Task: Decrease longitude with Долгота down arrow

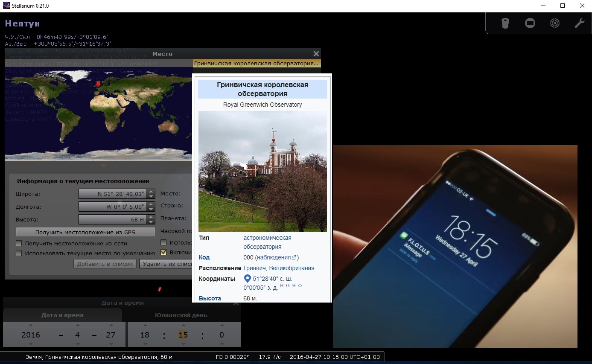Action: click(151, 209)
